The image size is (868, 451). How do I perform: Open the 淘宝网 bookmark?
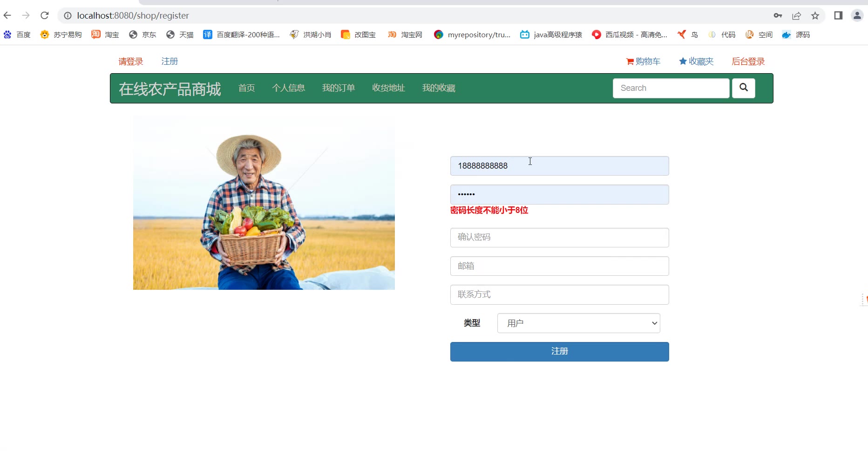pyautogui.click(x=405, y=34)
